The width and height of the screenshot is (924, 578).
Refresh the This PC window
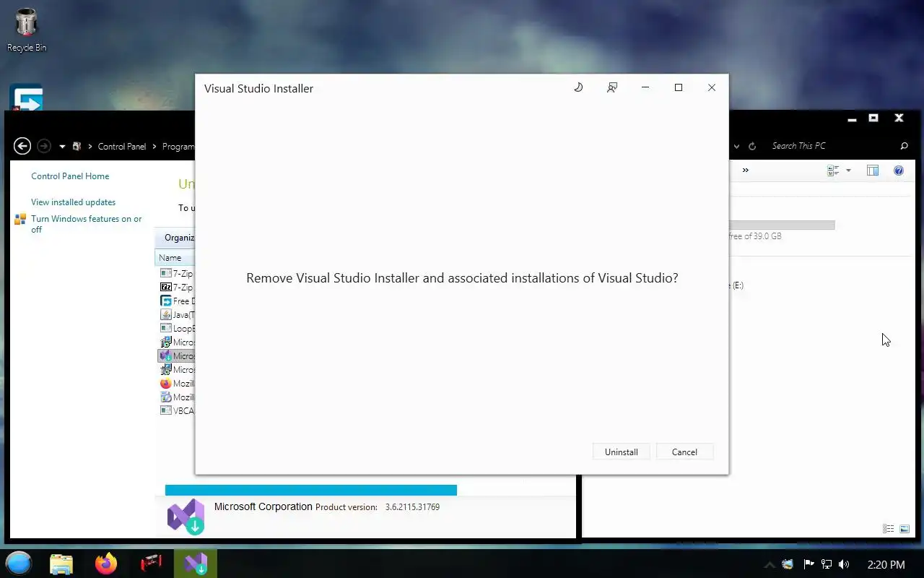[752, 146]
